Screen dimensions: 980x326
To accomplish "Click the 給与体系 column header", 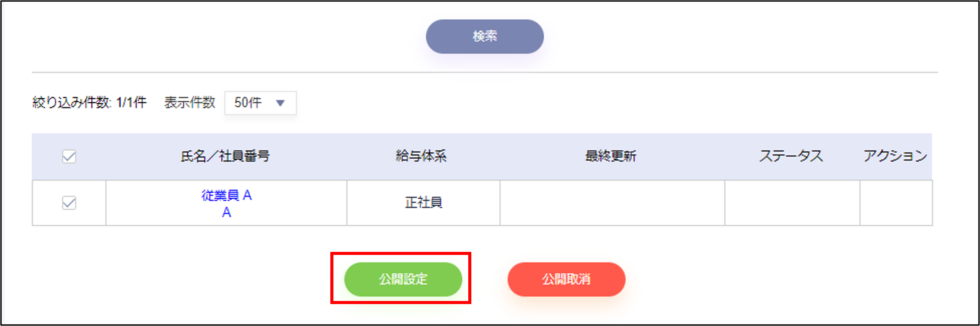I will coord(421,156).
